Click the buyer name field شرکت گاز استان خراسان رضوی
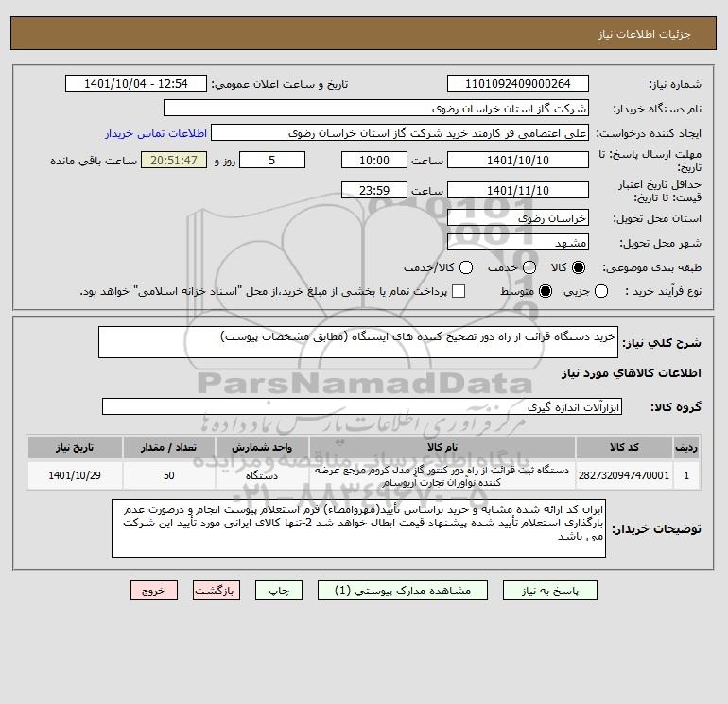 pyautogui.click(x=376, y=109)
